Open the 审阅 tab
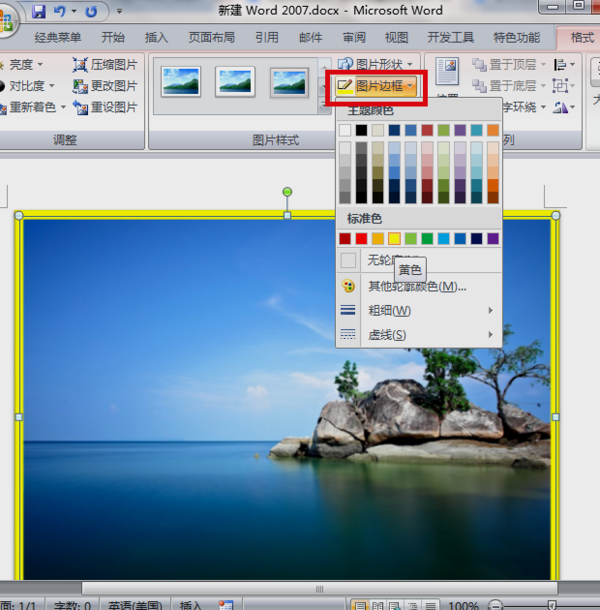The width and height of the screenshot is (600, 610). pyautogui.click(x=354, y=37)
